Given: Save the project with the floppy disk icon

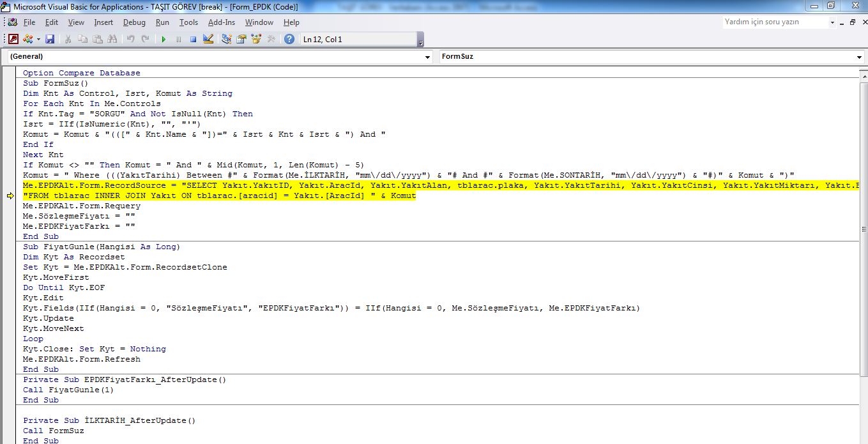Looking at the screenshot, I should 50,39.
